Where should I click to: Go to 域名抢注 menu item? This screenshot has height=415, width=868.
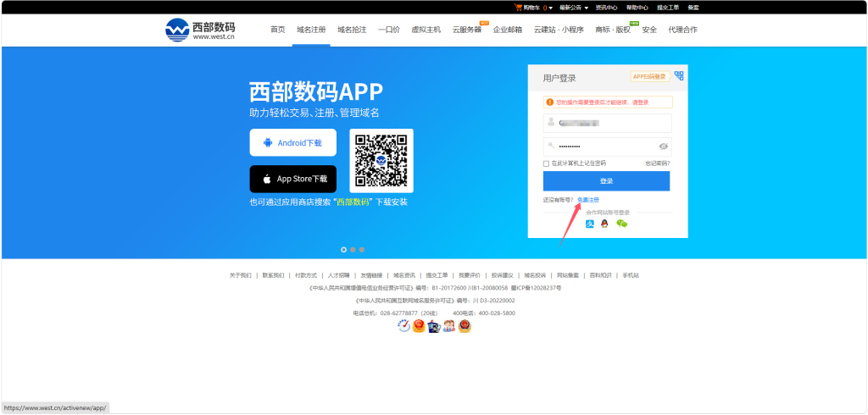[x=352, y=30]
